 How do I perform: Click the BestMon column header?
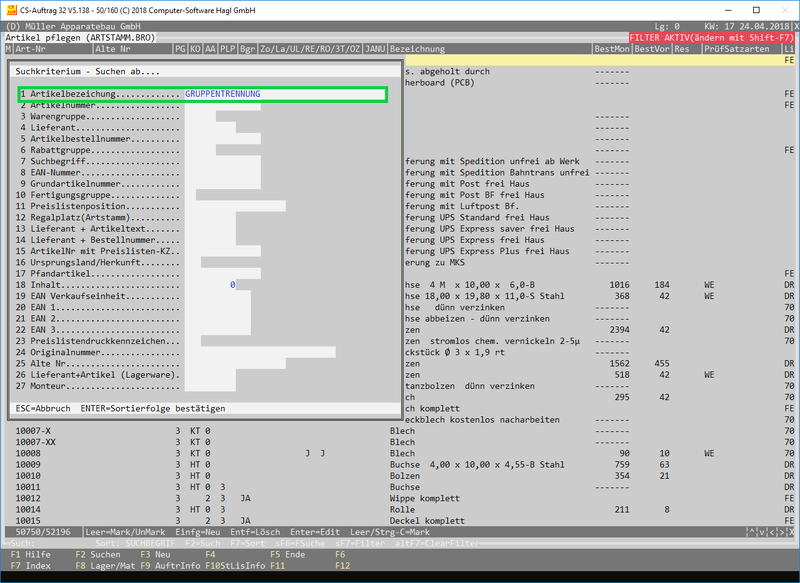coord(611,48)
